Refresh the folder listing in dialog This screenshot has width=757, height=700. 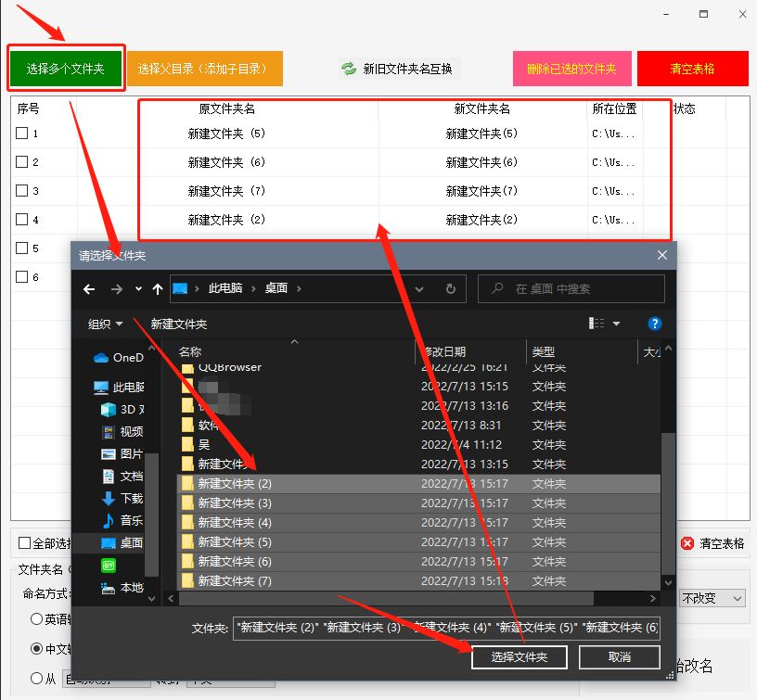451,289
